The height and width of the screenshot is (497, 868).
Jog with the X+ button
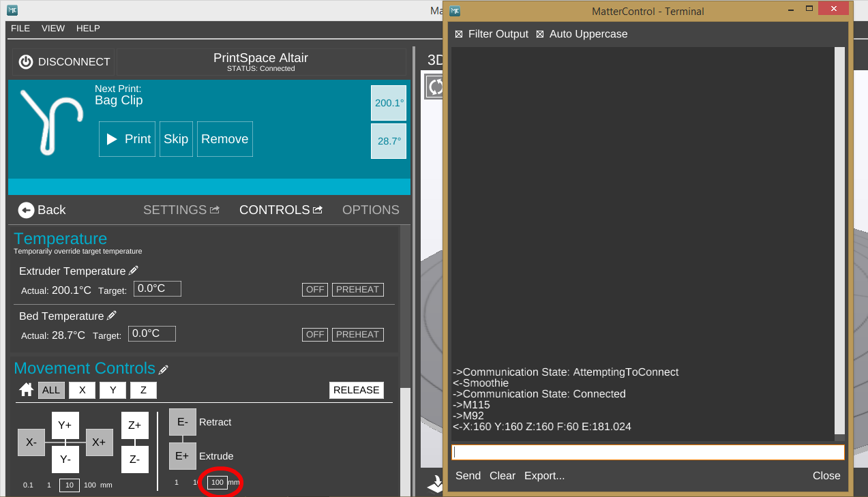click(x=100, y=442)
